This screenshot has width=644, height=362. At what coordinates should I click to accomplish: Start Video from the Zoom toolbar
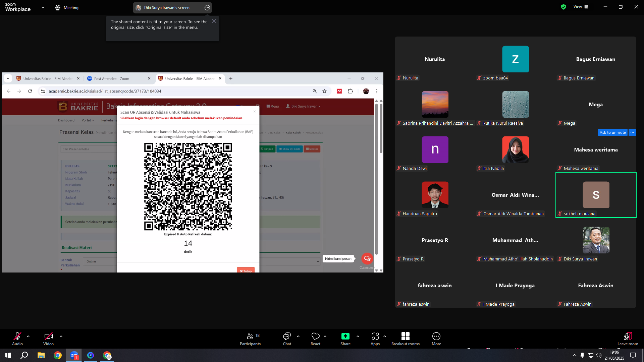[48, 339]
